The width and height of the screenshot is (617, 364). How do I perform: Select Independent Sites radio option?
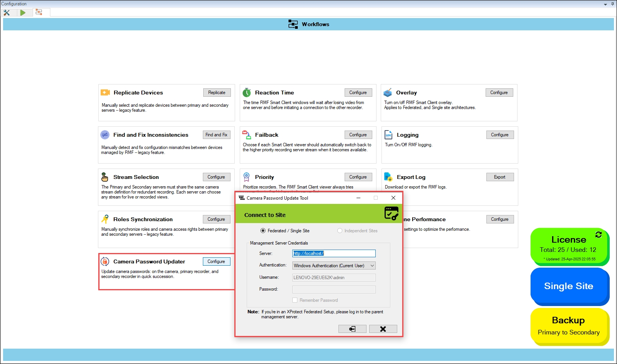(x=340, y=231)
